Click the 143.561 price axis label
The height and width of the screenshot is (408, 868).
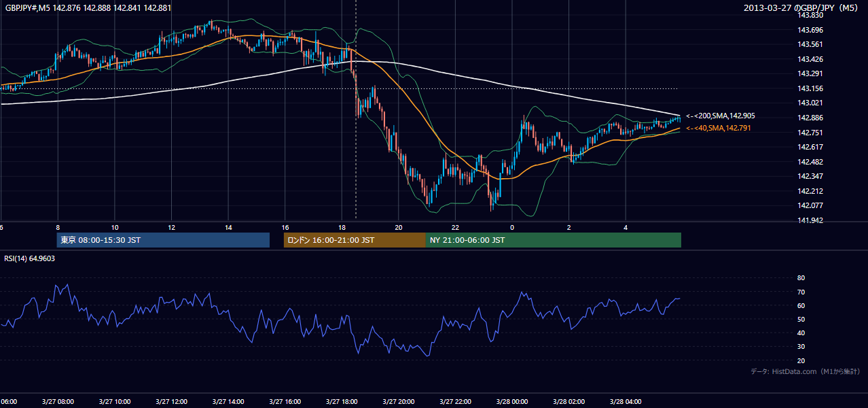[x=810, y=44]
